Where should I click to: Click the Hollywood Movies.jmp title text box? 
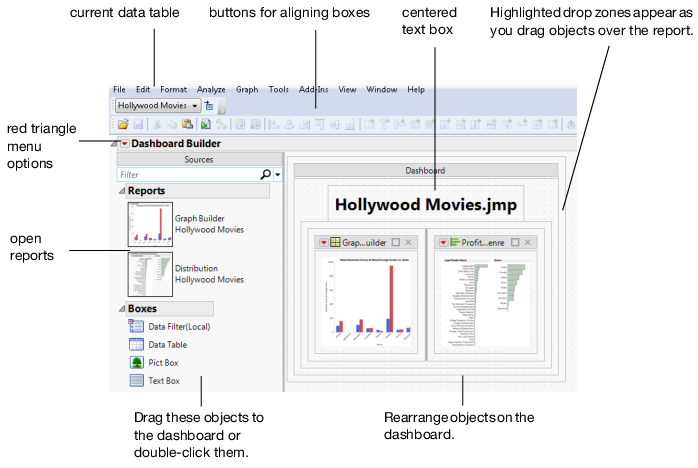tap(426, 204)
